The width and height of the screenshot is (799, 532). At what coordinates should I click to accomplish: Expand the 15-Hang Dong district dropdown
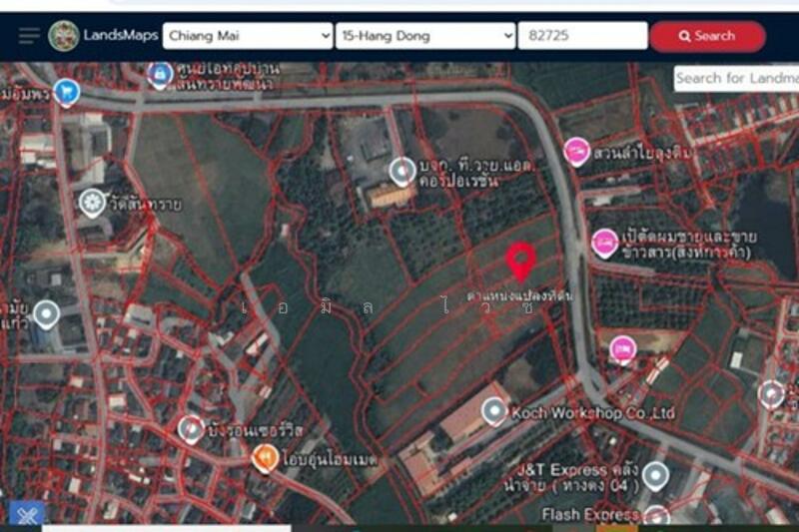425,36
